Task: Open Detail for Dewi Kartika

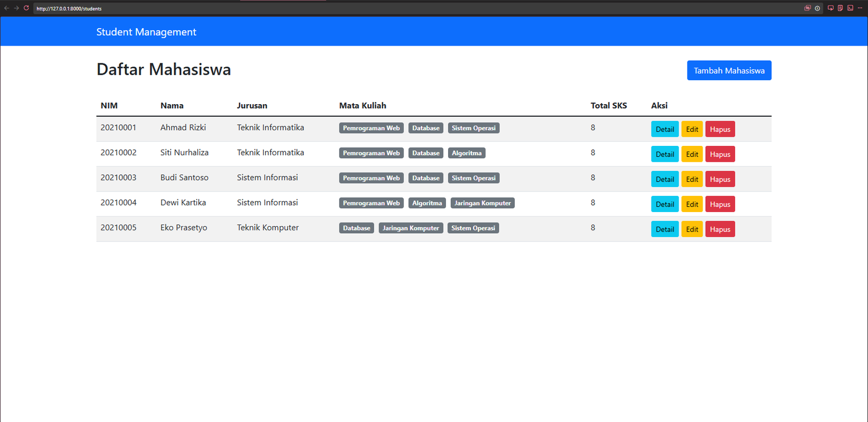Action: [665, 204]
